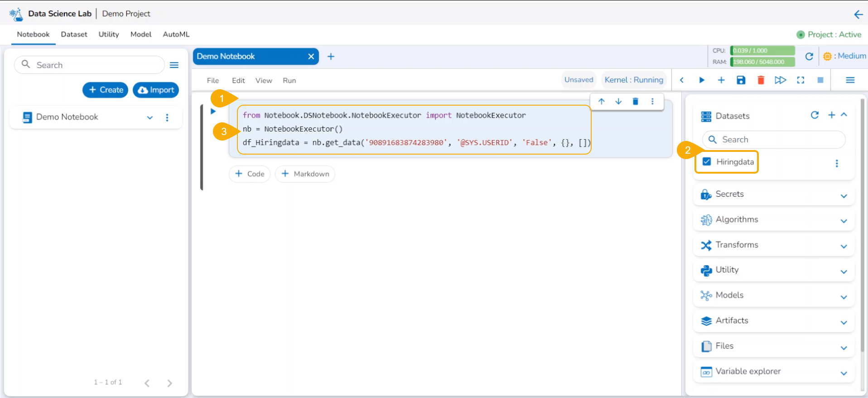
Task: Click the resource refresh icon near CPU
Action: (x=809, y=56)
